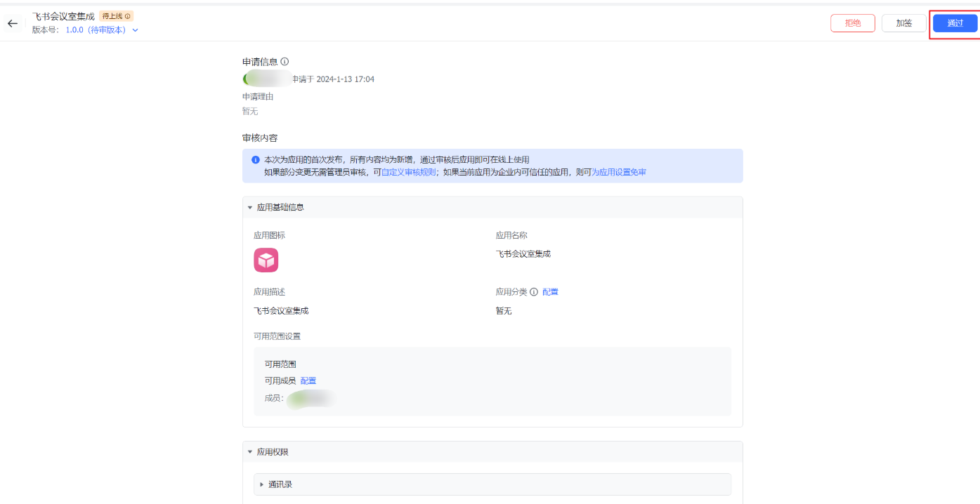
Task: Click the 飞书会议室集成 value under 应用描述
Action: click(x=281, y=311)
